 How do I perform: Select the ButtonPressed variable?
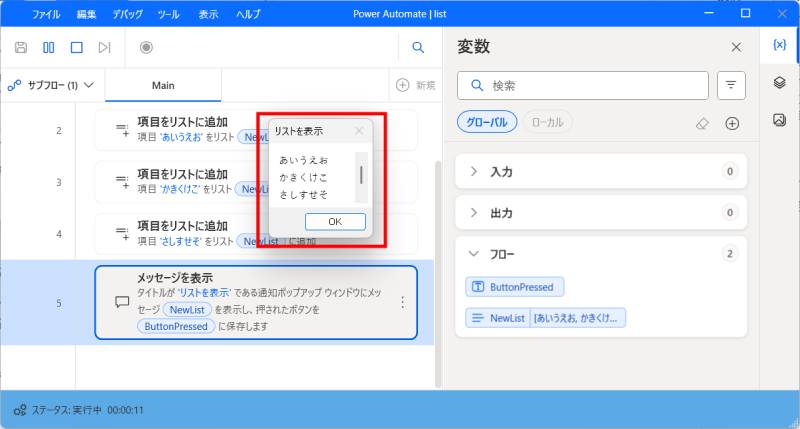515,287
